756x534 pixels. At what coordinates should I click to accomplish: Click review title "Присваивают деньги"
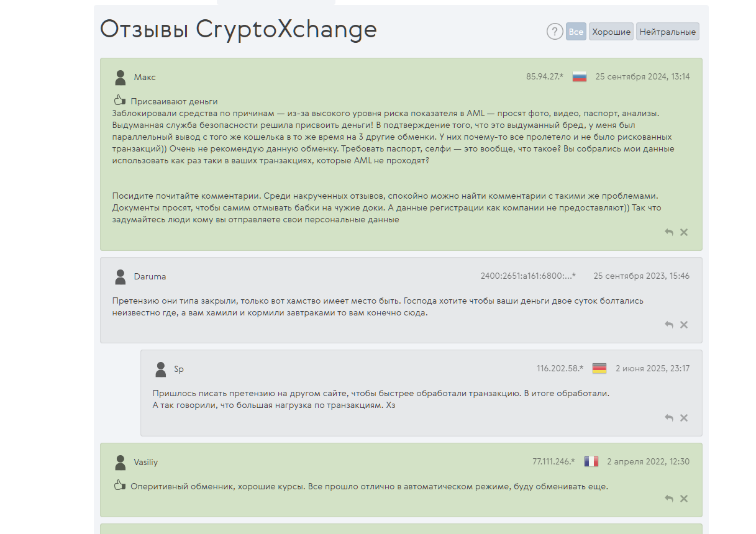click(174, 101)
